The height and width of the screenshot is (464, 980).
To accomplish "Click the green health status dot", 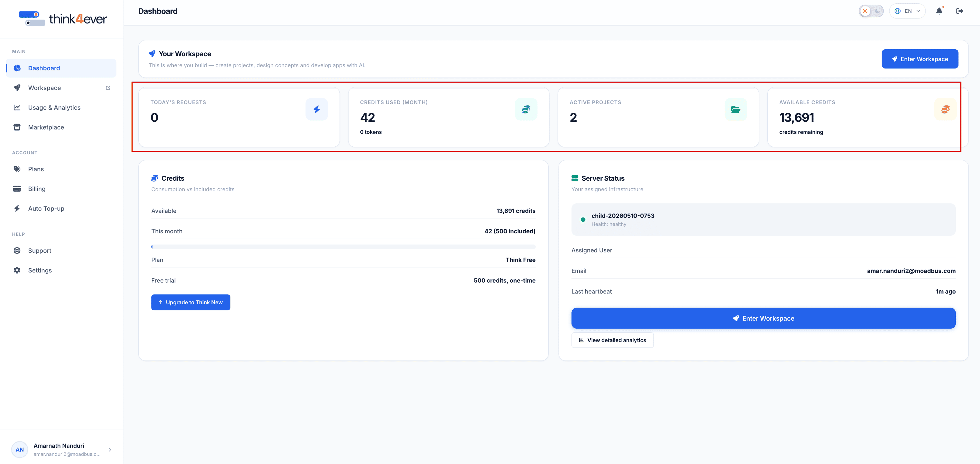I will 583,219.
